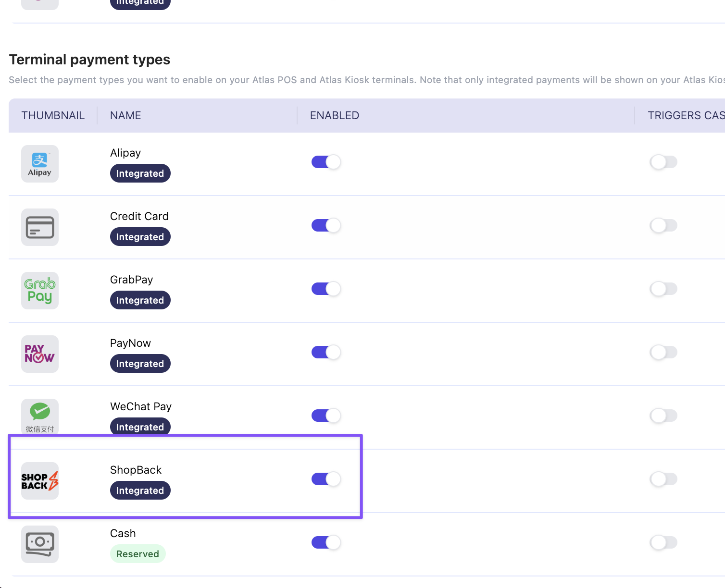
Task: Turn on triggers cash toggle for GrabPay
Action: tap(663, 289)
